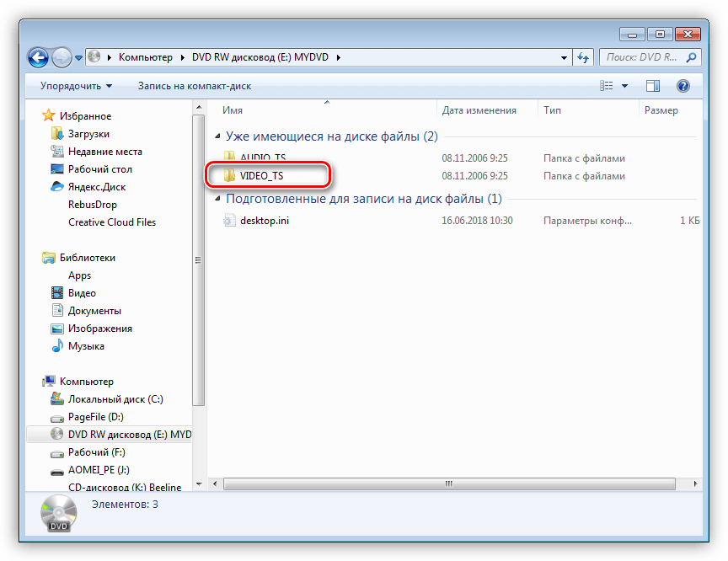728x561 pixels.
Task: Open the view options dropdown arrow
Action: point(624,86)
